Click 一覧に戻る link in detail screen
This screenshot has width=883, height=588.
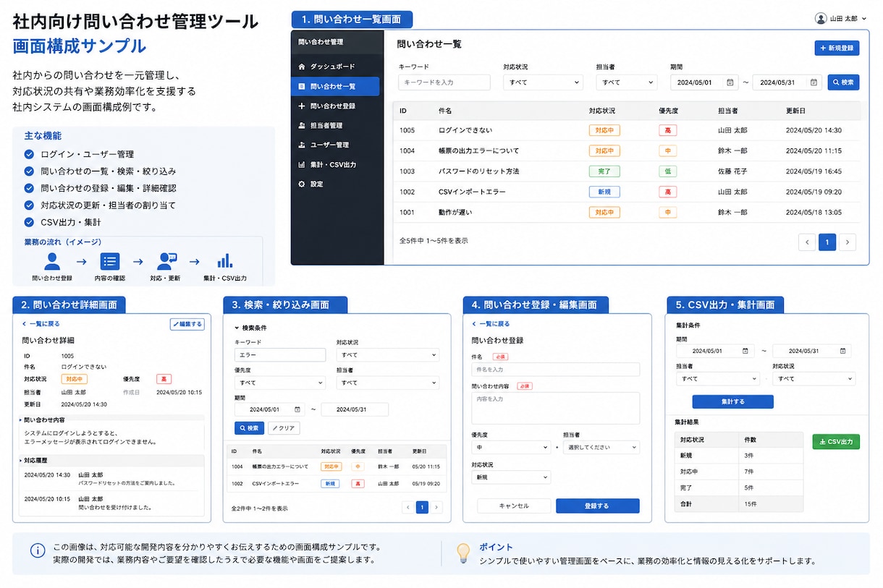click(x=41, y=324)
